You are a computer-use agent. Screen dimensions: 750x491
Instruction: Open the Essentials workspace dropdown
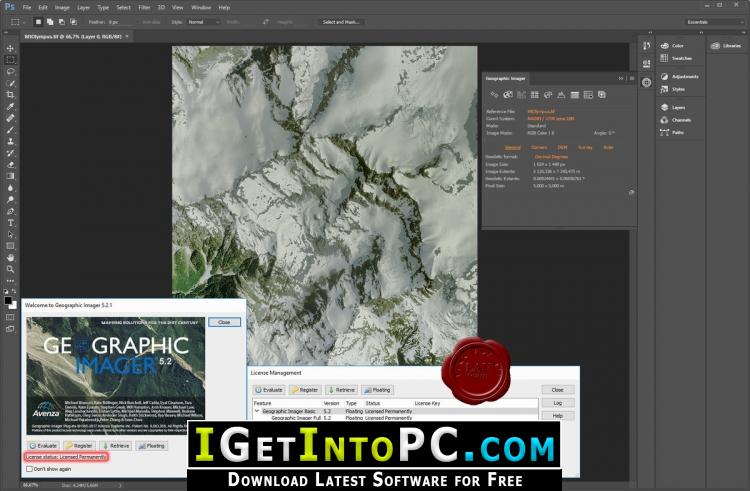(x=714, y=22)
